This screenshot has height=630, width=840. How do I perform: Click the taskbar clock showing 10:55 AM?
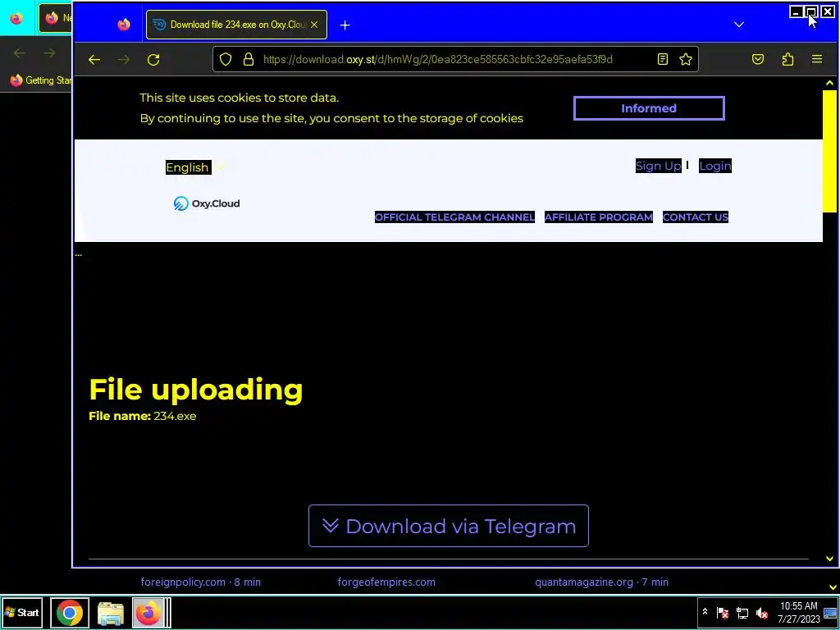click(798, 612)
